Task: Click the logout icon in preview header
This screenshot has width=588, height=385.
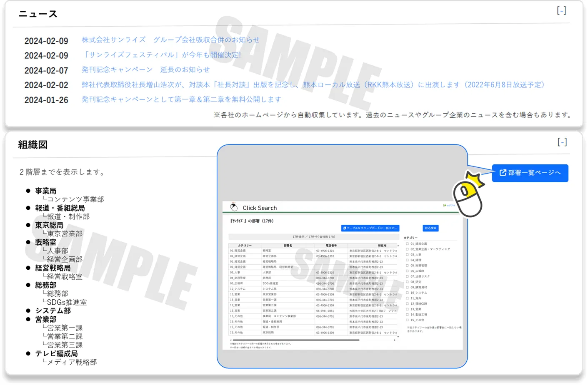Action: 445,205
